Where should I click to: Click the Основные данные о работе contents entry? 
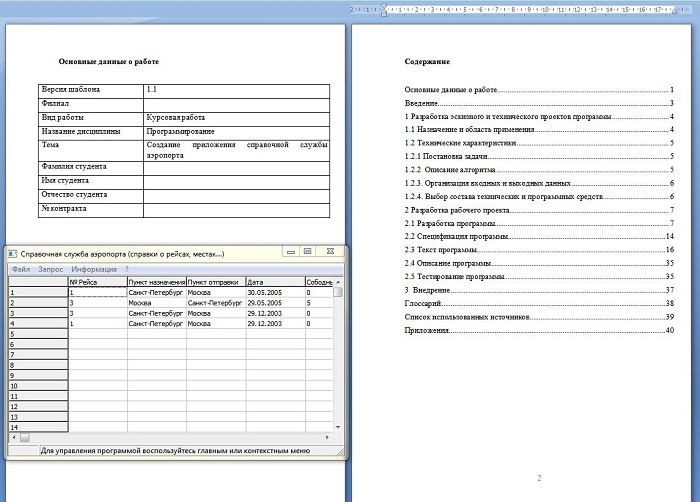click(539, 90)
